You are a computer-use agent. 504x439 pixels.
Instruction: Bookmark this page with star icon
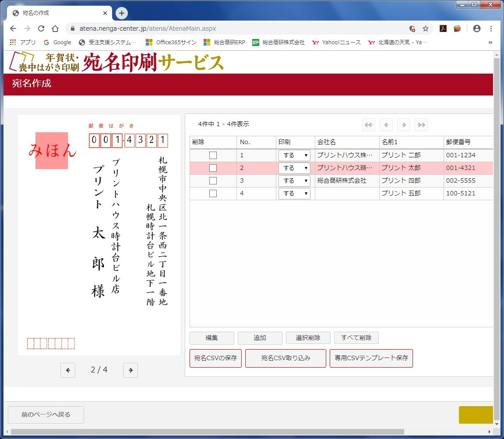[426, 28]
